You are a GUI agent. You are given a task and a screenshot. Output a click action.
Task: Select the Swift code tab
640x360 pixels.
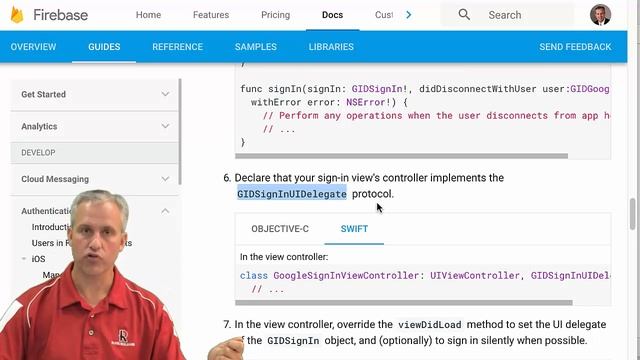pyautogui.click(x=354, y=229)
